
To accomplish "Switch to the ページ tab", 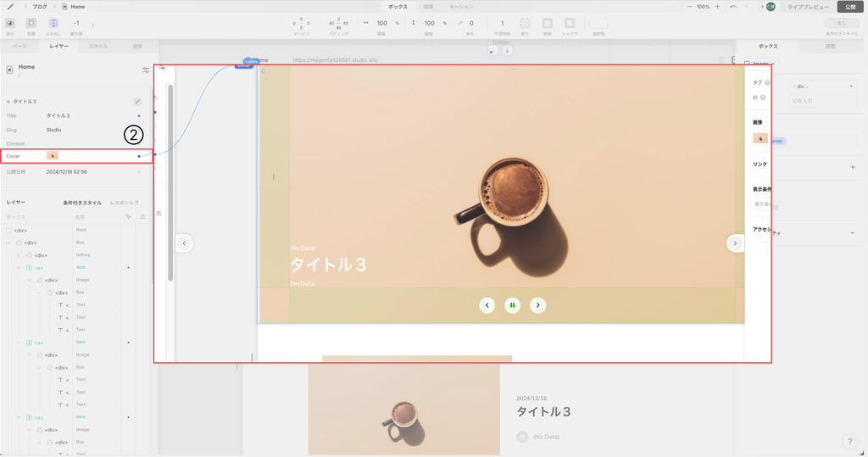I will (19, 46).
